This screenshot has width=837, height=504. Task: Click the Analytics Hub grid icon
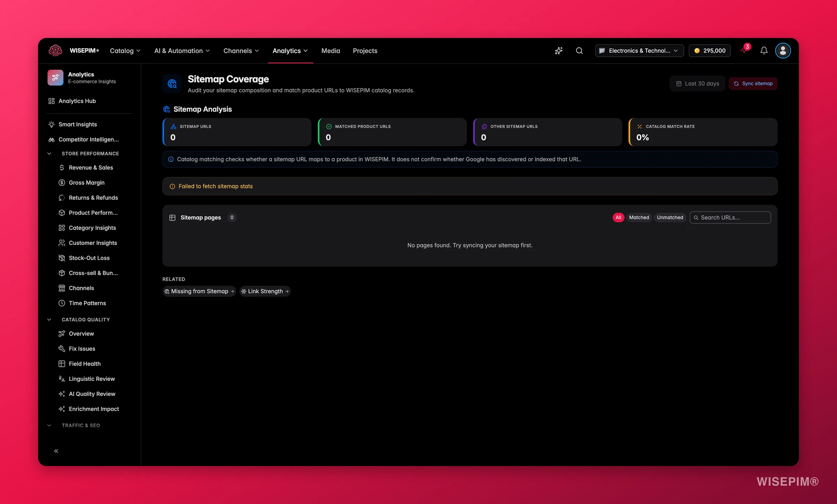(52, 101)
